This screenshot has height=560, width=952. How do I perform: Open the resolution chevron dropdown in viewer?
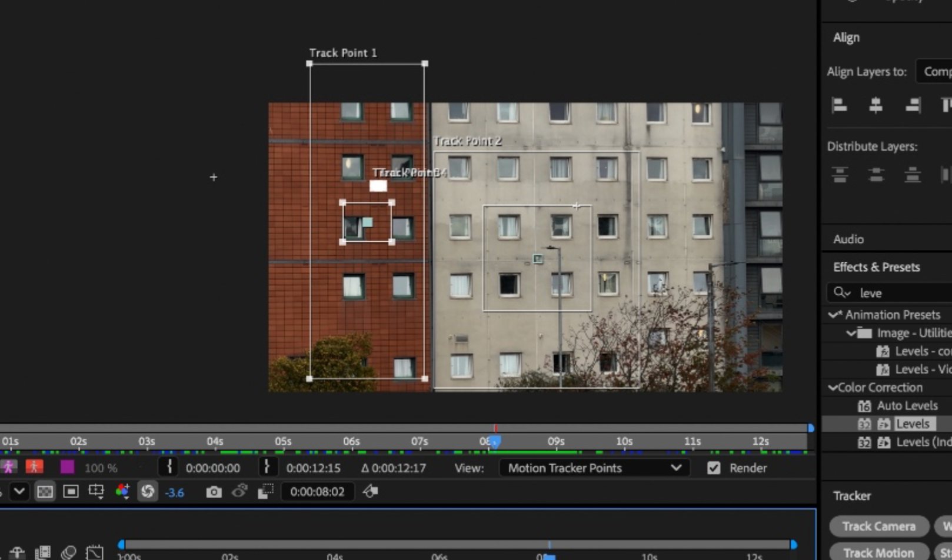[19, 491]
